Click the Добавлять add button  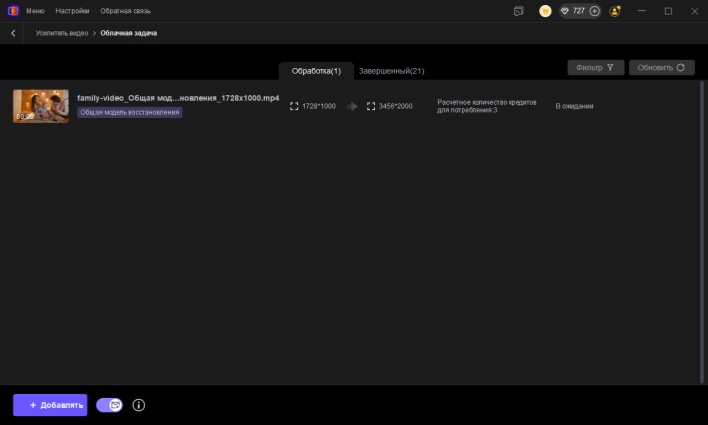point(50,405)
